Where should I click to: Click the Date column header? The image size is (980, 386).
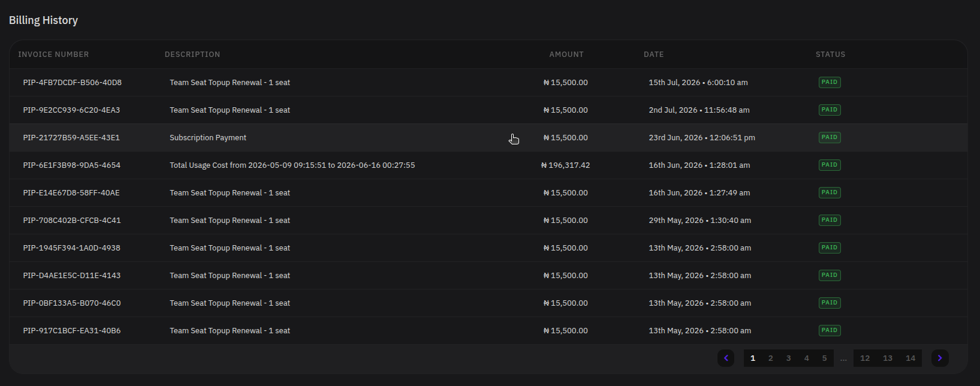(x=654, y=55)
